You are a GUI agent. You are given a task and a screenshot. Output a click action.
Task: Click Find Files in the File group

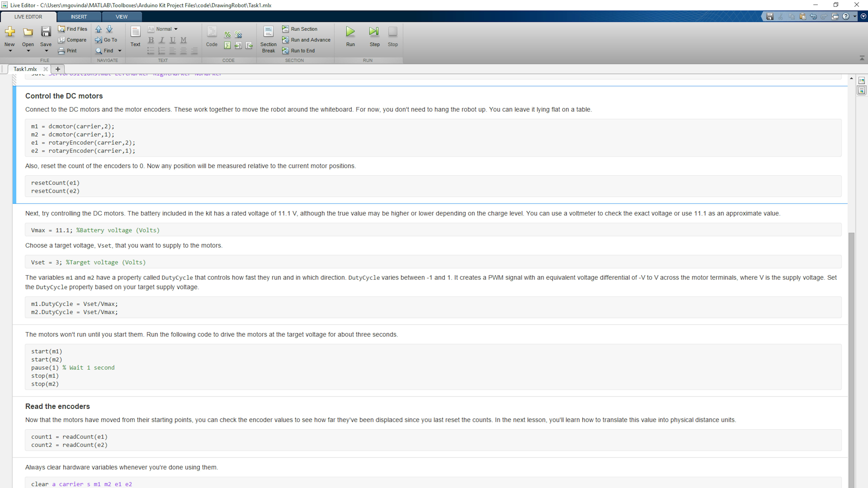(72, 29)
